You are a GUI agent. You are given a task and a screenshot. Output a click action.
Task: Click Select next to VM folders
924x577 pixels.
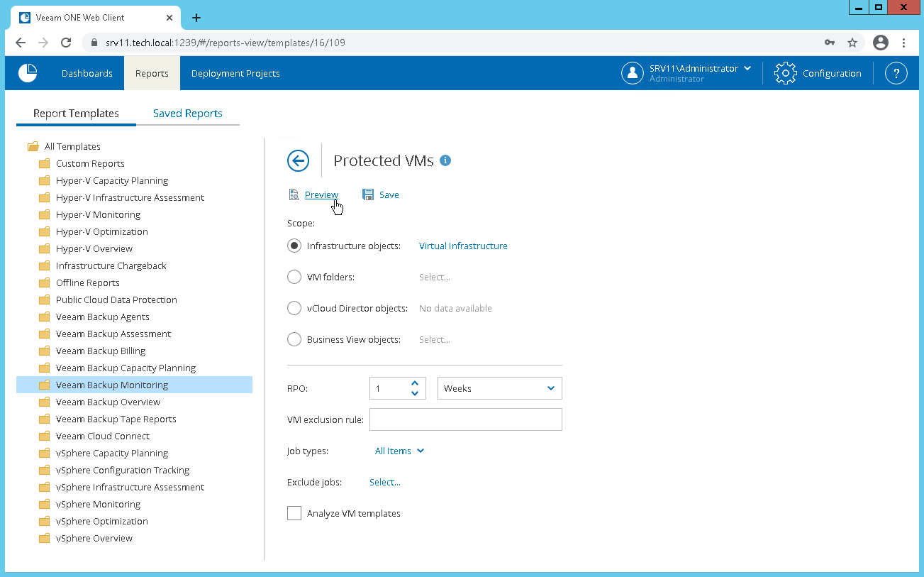point(435,277)
